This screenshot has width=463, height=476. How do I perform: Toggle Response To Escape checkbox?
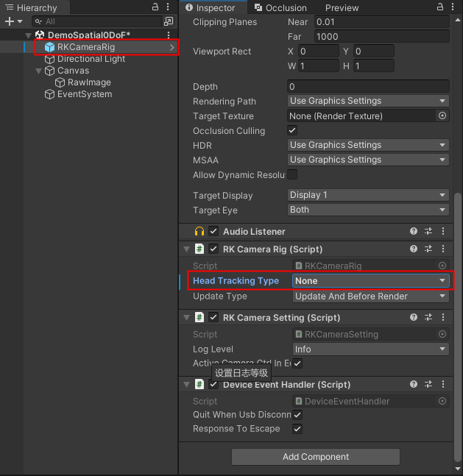click(x=297, y=429)
